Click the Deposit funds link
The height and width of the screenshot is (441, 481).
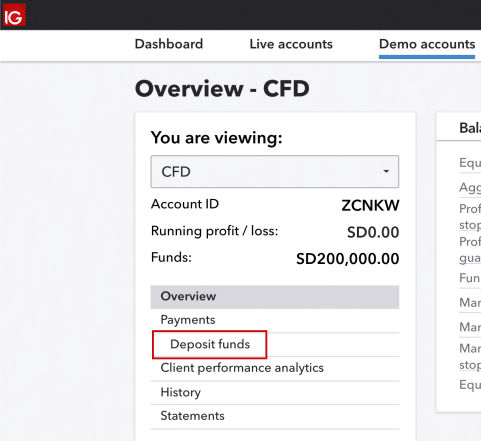210,344
